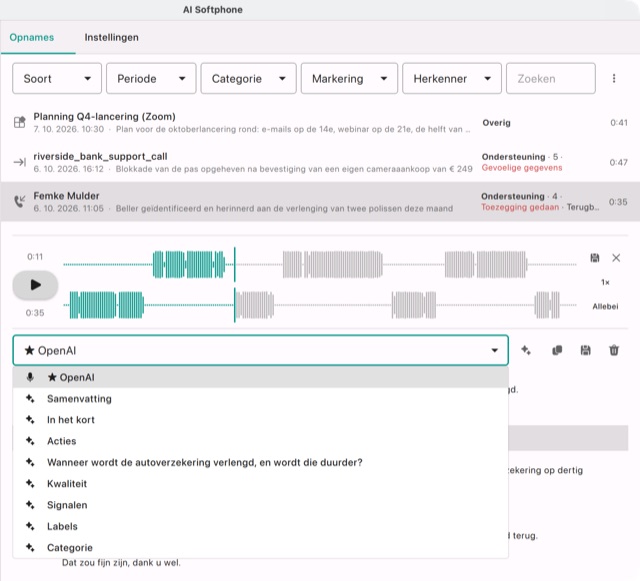
Task: Click the sparkle icon beside the Categorie option
Action: click(x=30, y=548)
